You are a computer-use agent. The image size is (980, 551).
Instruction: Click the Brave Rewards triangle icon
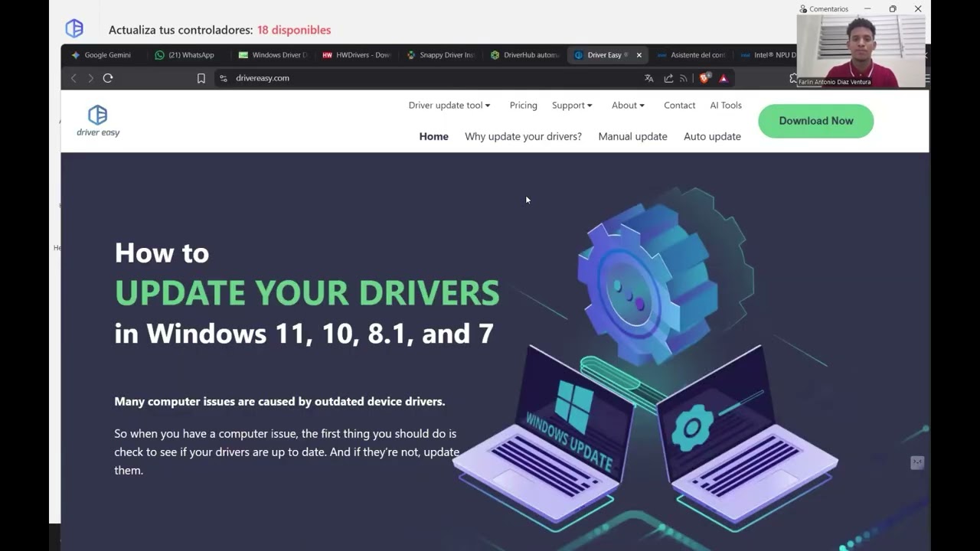click(724, 78)
